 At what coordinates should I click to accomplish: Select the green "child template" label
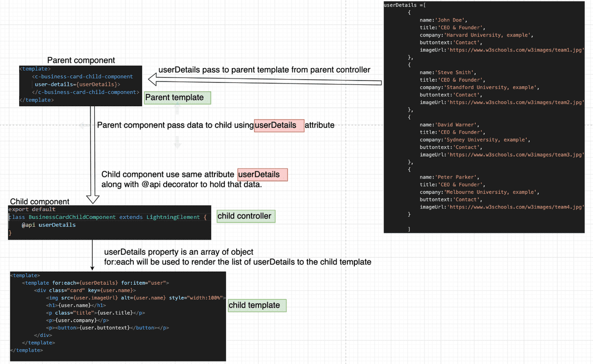pyautogui.click(x=257, y=305)
